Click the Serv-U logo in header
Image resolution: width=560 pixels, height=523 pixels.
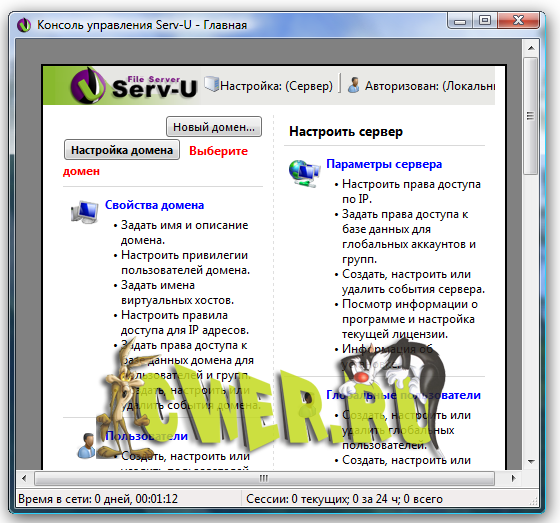point(133,86)
